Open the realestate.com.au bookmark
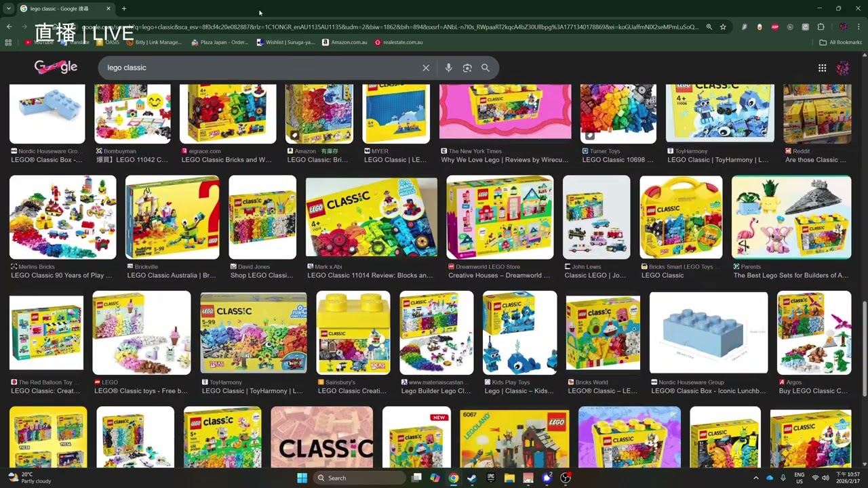Image resolution: width=868 pixels, height=488 pixels. (x=398, y=42)
